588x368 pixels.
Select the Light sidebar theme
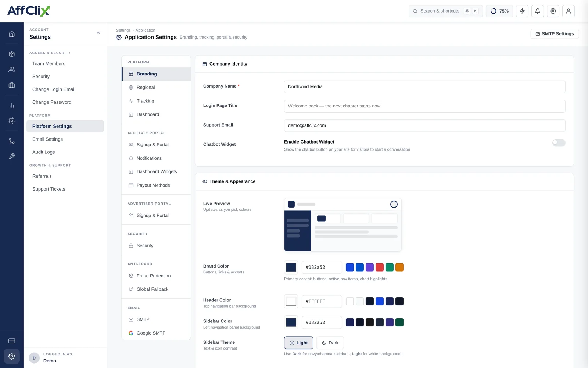pyautogui.click(x=299, y=343)
